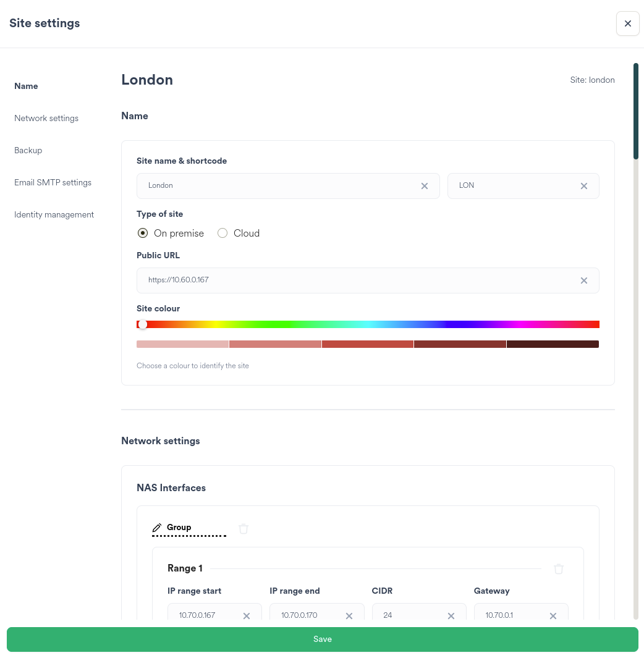Image resolution: width=644 pixels, height=658 pixels.
Task: Open Network settings from the sidebar
Action: (x=46, y=118)
